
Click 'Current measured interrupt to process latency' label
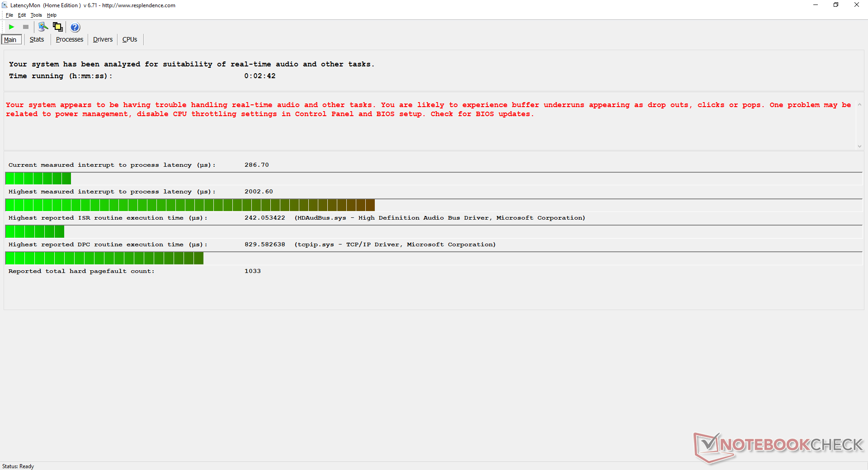(x=112, y=165)
